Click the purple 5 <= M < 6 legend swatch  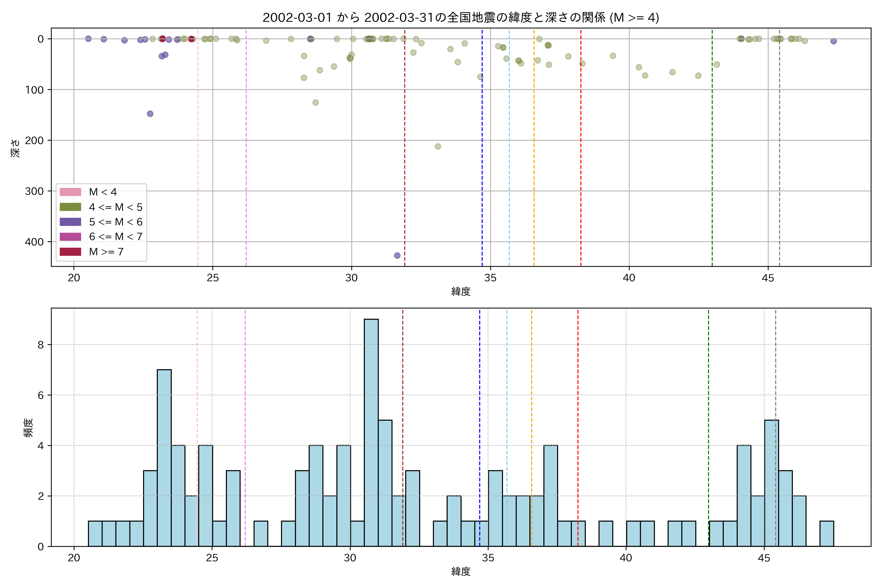pyautogui.click(x=70, y=222)
